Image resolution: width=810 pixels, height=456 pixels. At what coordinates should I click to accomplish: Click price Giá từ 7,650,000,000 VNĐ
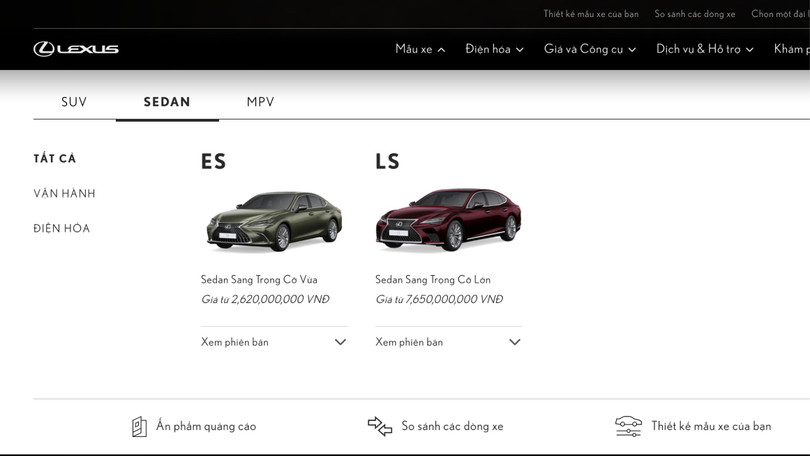coord(439,300)
